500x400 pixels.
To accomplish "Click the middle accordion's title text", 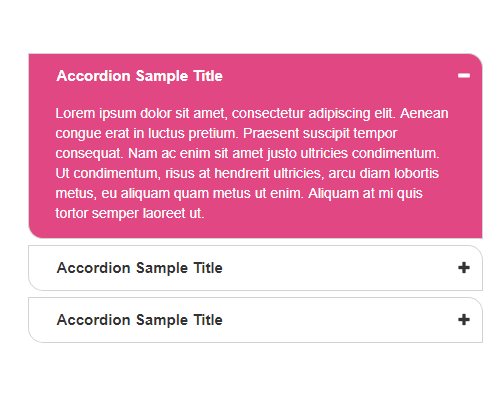I will pyautogui.click(x=140, y=268).
